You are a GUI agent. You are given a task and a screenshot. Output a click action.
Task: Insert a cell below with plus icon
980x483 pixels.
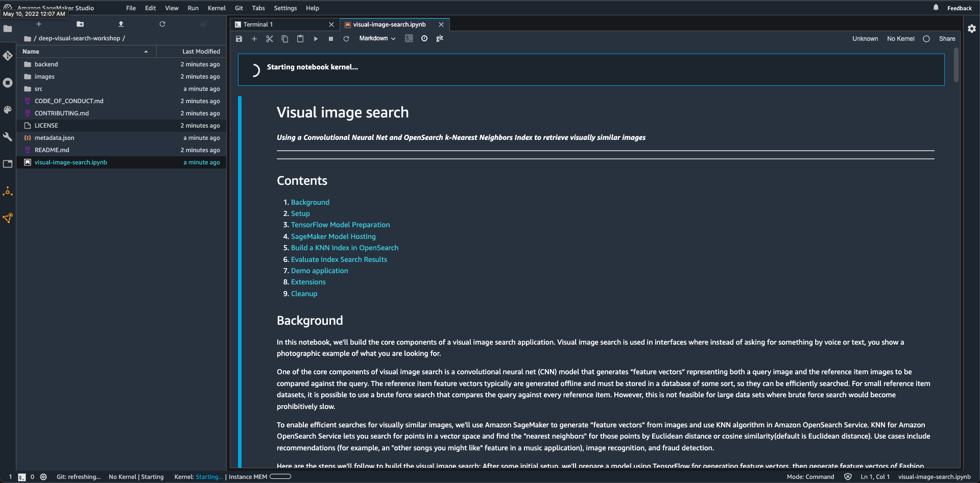(254, 39)
